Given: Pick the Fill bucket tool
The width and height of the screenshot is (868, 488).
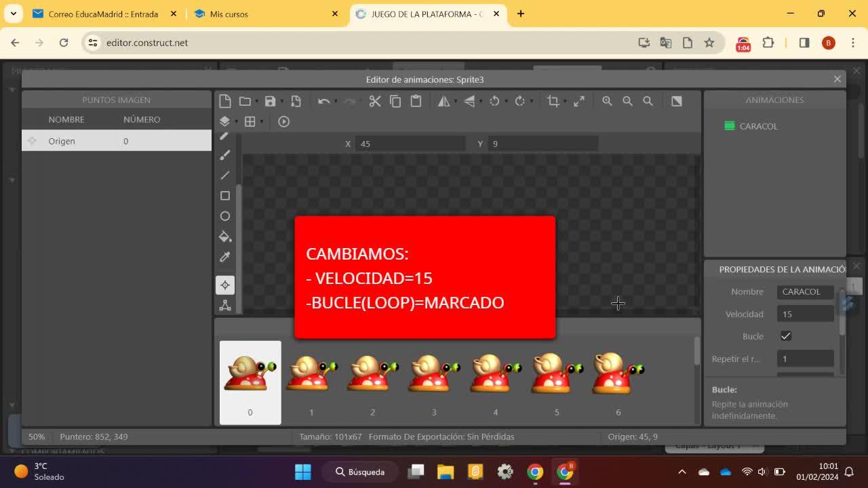Looking at the screenshot, I should [x=225, y=237].
